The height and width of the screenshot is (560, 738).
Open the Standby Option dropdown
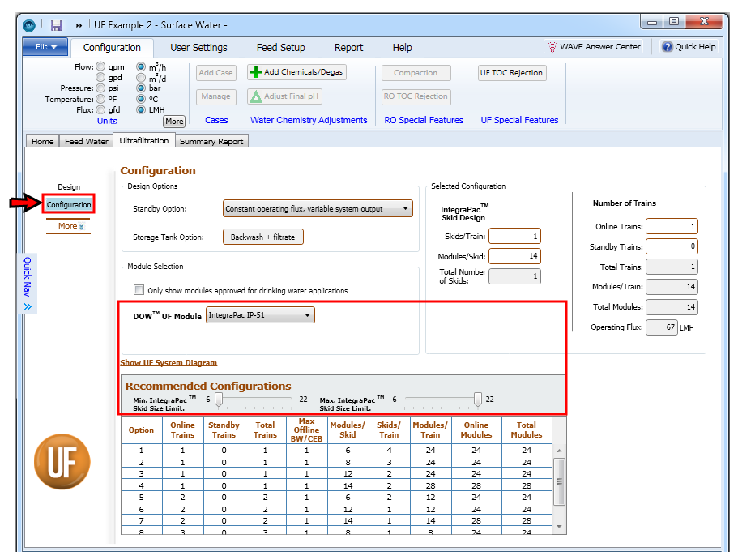tap(318, 208)
